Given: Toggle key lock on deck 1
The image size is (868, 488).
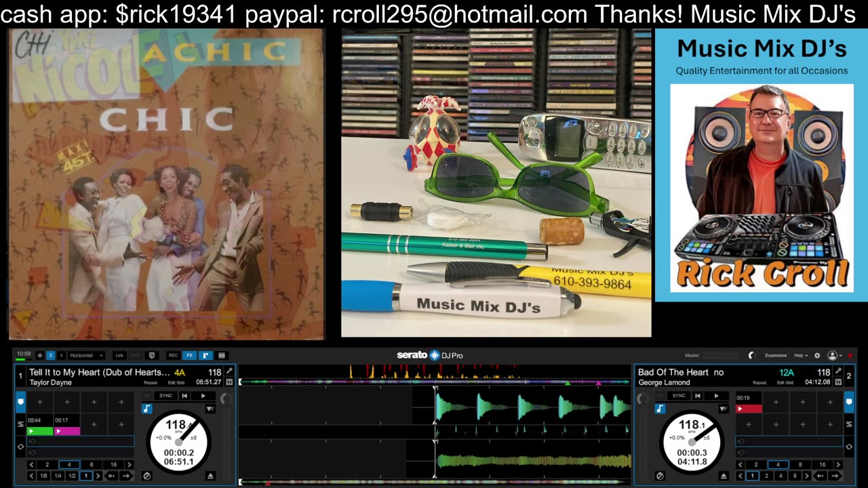Looking at the screenshot, I should point(146,409).
